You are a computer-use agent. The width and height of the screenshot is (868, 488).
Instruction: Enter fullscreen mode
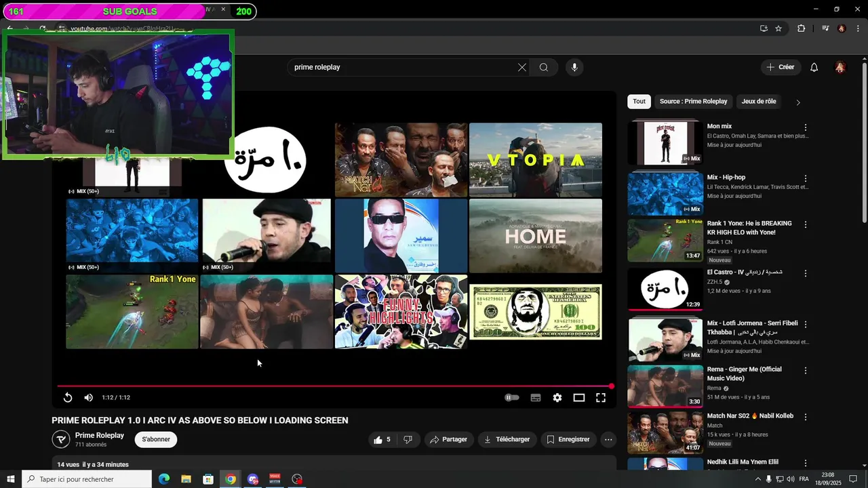(601, 398)
